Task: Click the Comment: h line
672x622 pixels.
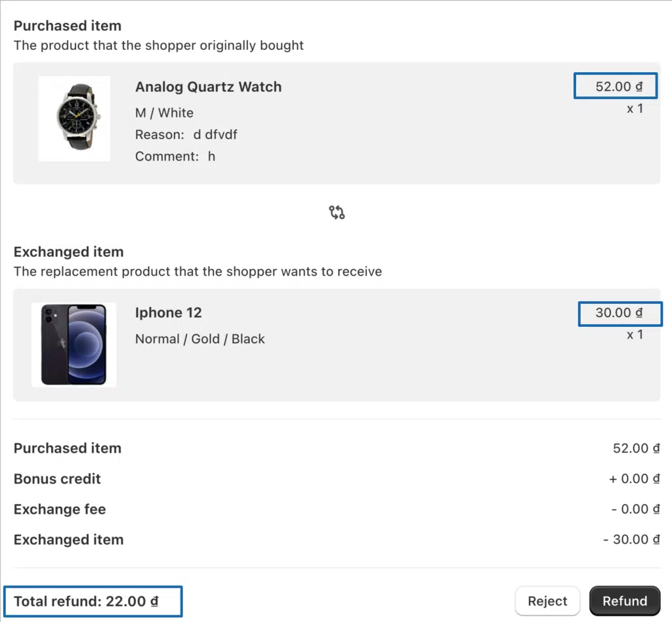Action: pyautogui.click(x=175, y=156)
